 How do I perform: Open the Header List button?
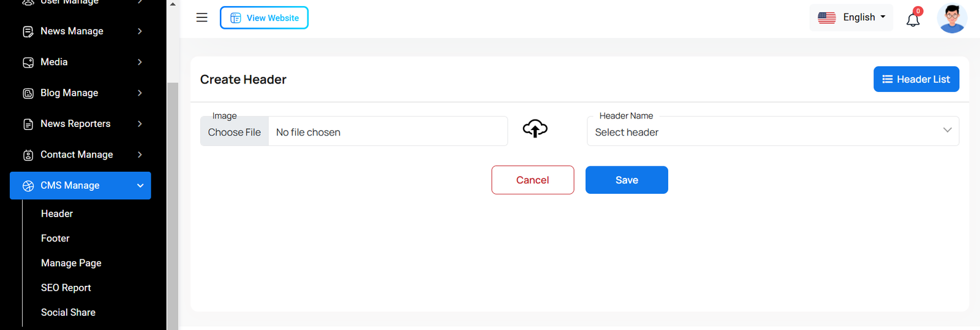point(916,80)
